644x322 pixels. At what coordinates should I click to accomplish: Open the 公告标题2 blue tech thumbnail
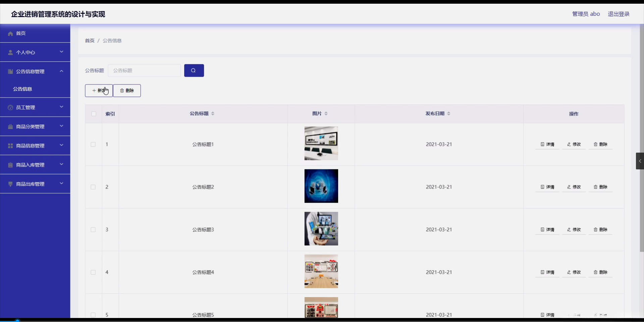pyautogui.click(x=321, y=186)
